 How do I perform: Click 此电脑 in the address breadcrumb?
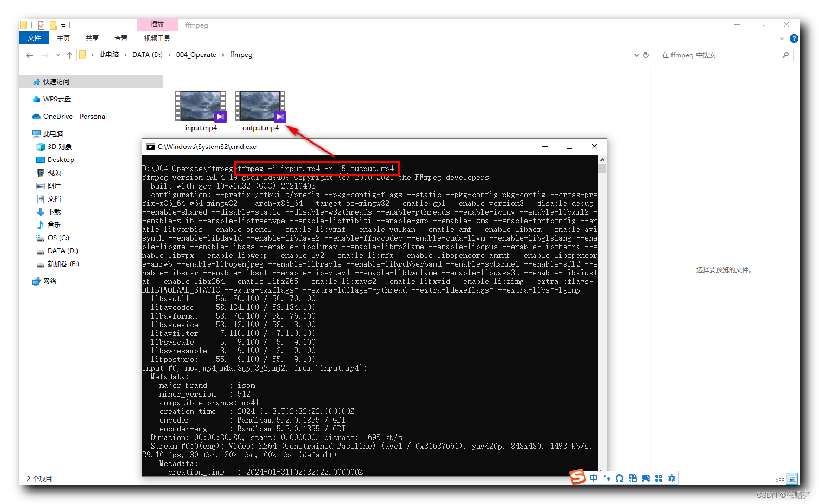108,55
